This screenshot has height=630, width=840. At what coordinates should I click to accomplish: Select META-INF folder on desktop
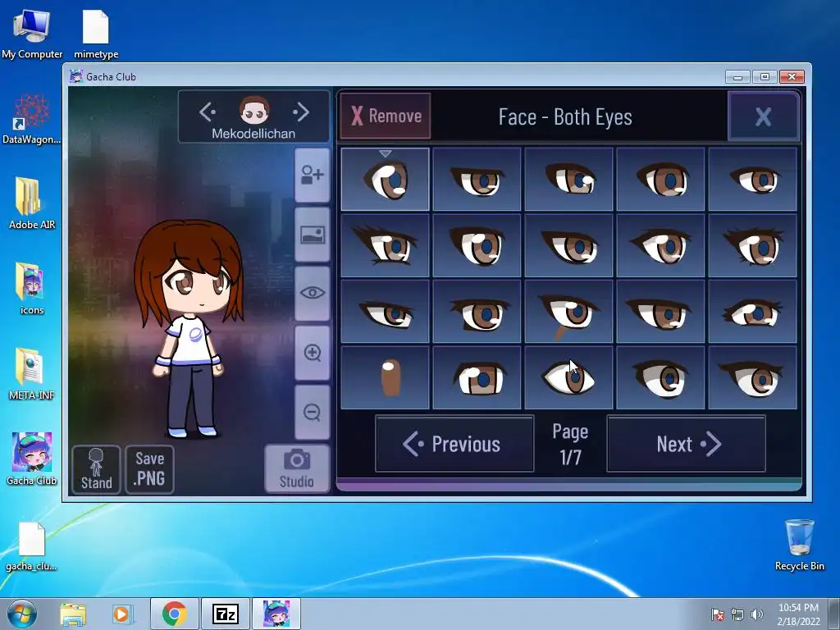(32, 374)
